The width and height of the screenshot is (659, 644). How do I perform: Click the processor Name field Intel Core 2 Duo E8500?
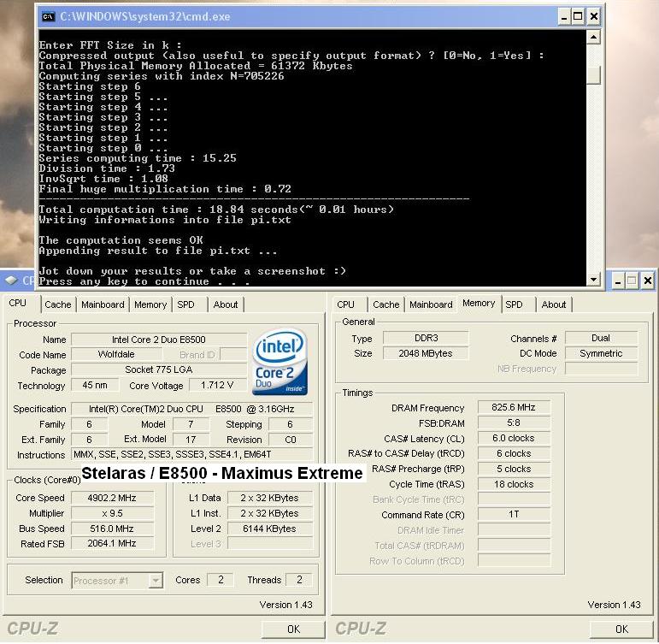159,340
